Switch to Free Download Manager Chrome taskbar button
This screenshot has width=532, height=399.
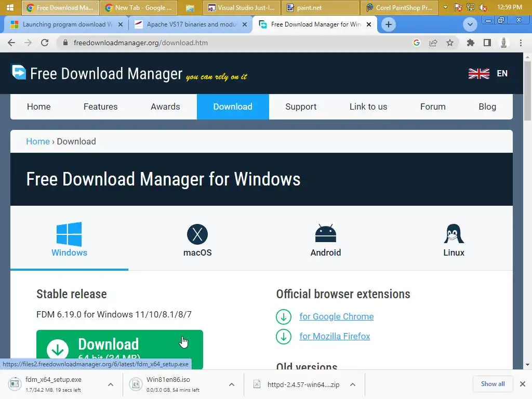point(60,7)
